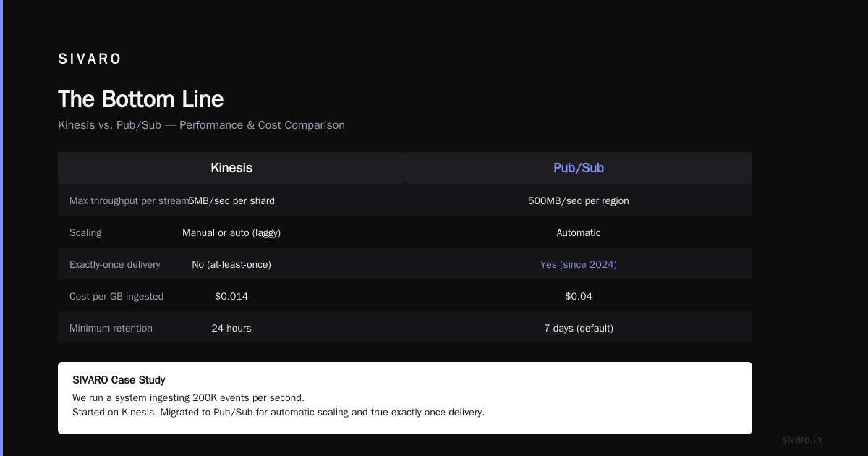868x456 pixels.
Task: Open the Yes (since 2024) link
Action: point(579,264)
